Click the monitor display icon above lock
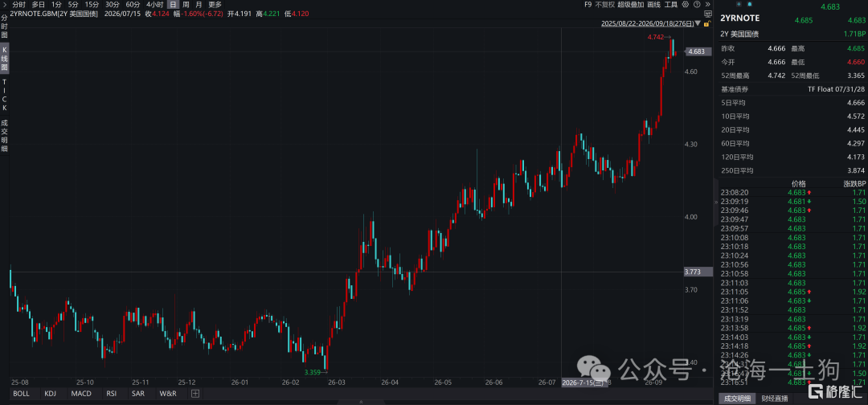 [708, 14]
